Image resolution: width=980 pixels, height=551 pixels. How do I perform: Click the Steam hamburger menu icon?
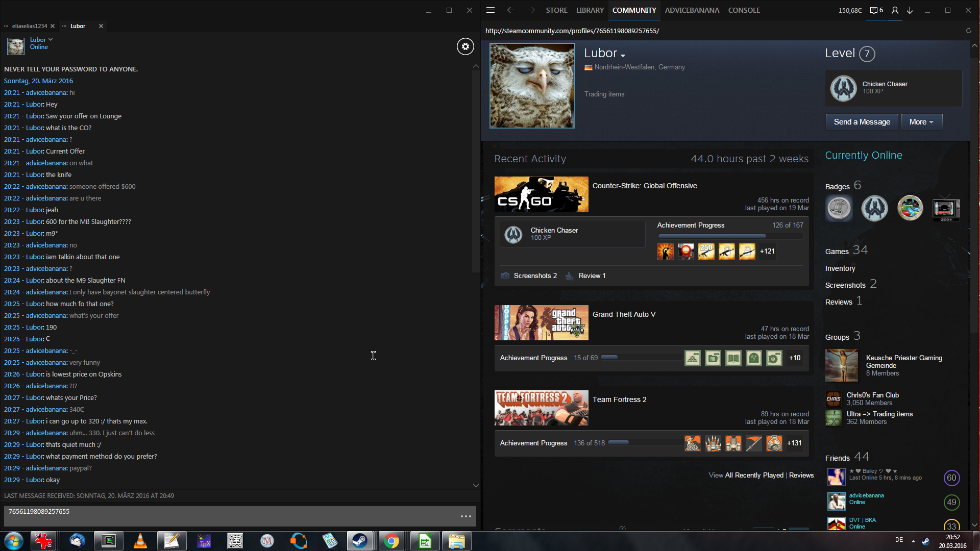tap(491, 10)
